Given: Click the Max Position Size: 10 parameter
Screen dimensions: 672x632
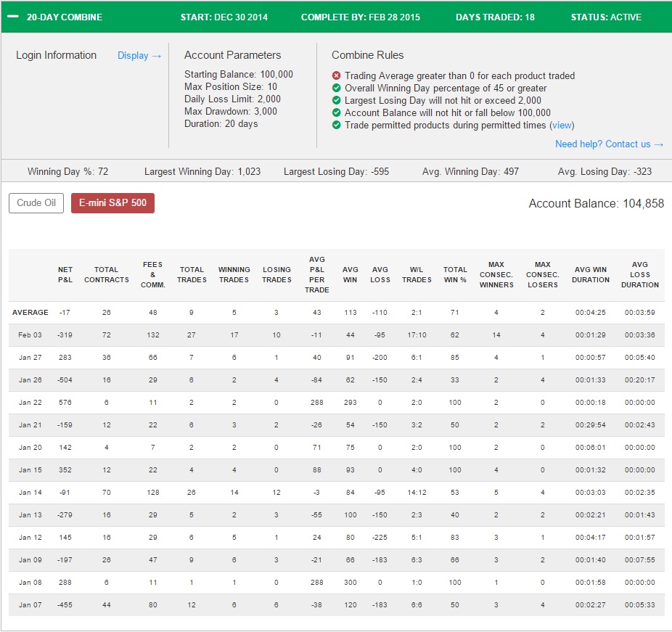Looking at the screenshot, I should [231, 87].
